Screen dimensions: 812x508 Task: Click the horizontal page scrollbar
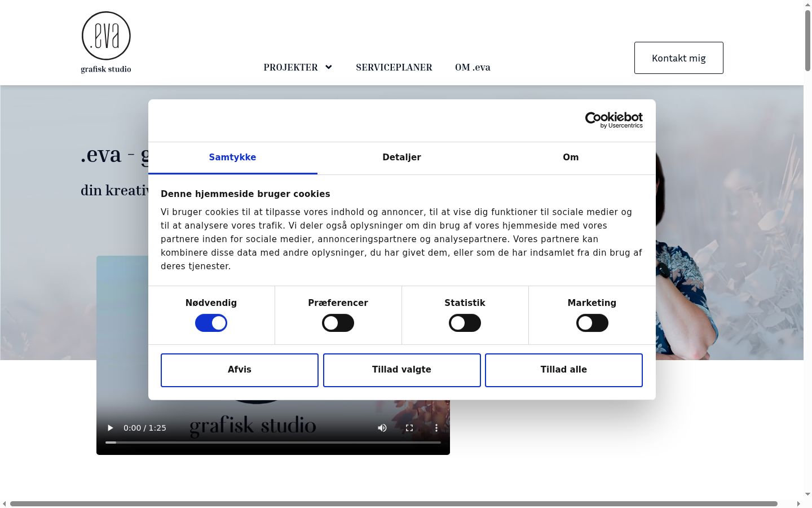coord(394,503)
